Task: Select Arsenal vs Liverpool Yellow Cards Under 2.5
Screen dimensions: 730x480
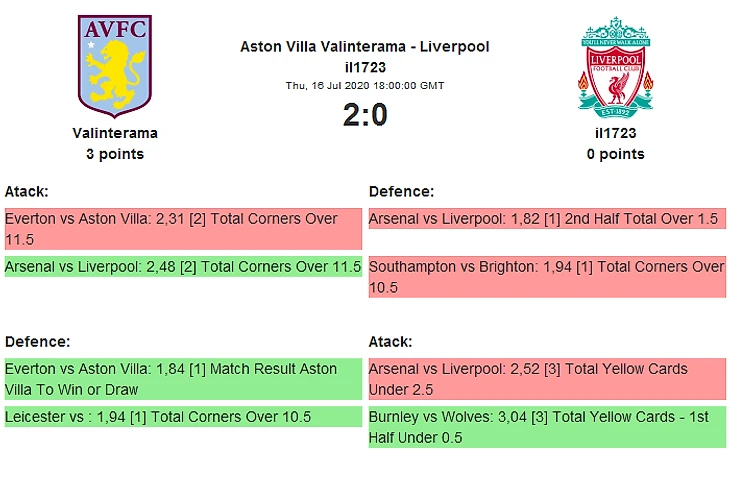Action: (547, 379)
